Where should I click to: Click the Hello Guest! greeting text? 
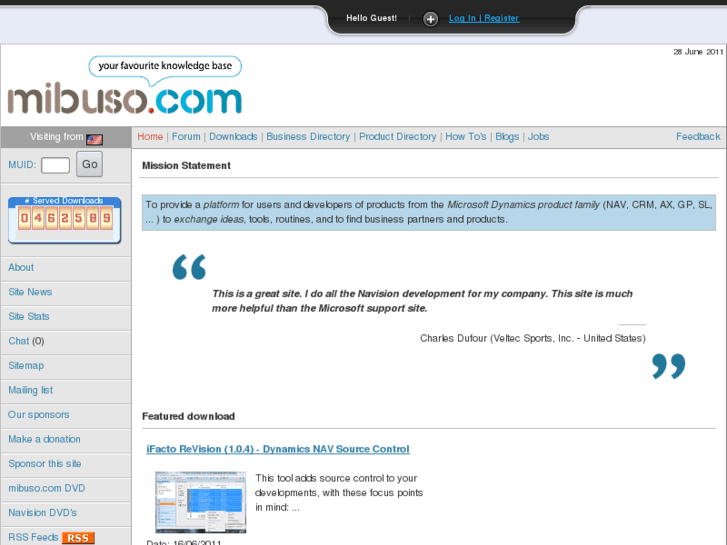pos(371,18)
